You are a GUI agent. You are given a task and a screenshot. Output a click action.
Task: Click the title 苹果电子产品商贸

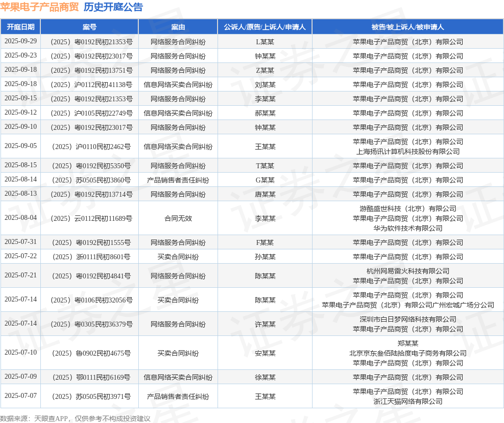coord(39,7)
